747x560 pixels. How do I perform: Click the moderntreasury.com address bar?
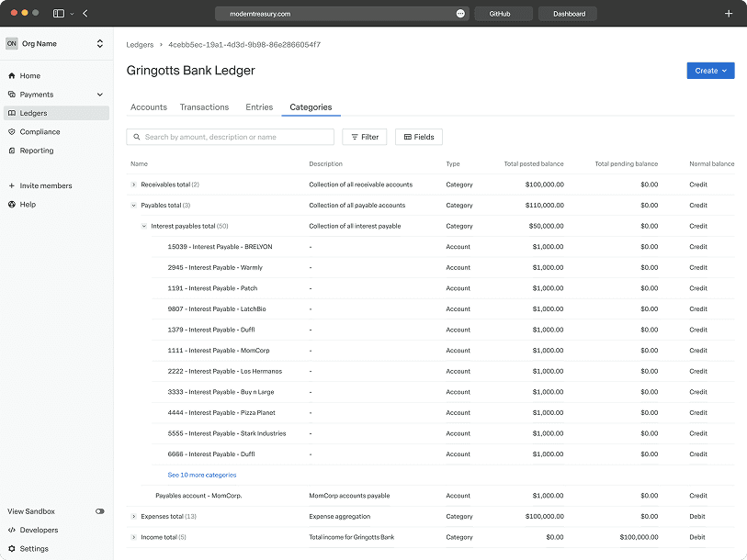pyautogui.click(x=342, y=14)
